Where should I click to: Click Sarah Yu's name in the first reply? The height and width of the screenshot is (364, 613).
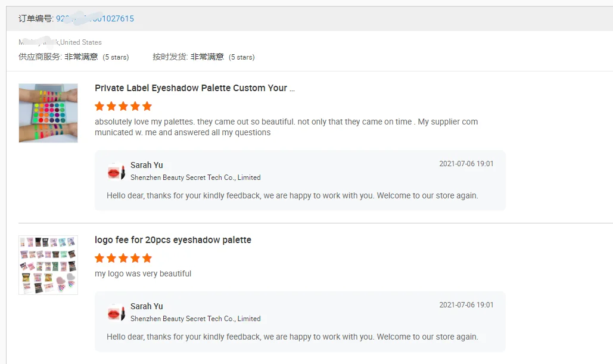[x=147, y=165]
